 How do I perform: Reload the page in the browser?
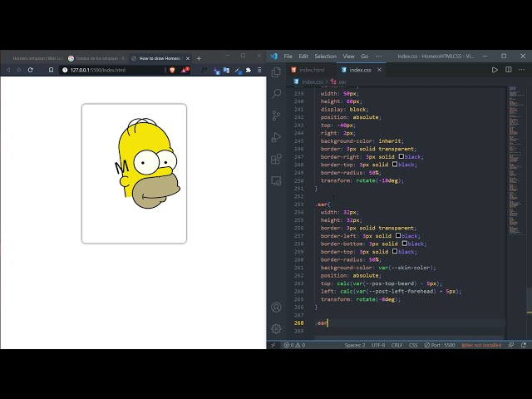point(31,70)
